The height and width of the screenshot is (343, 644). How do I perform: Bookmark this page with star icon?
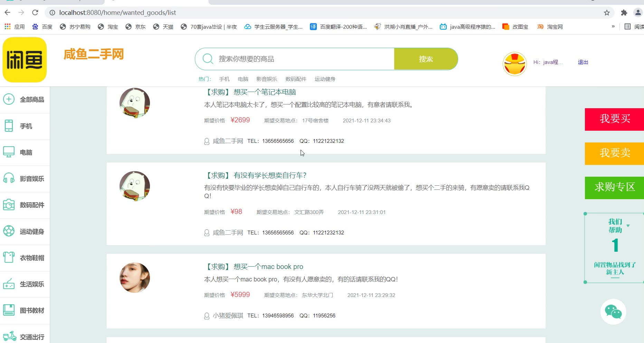pos(607,13)
